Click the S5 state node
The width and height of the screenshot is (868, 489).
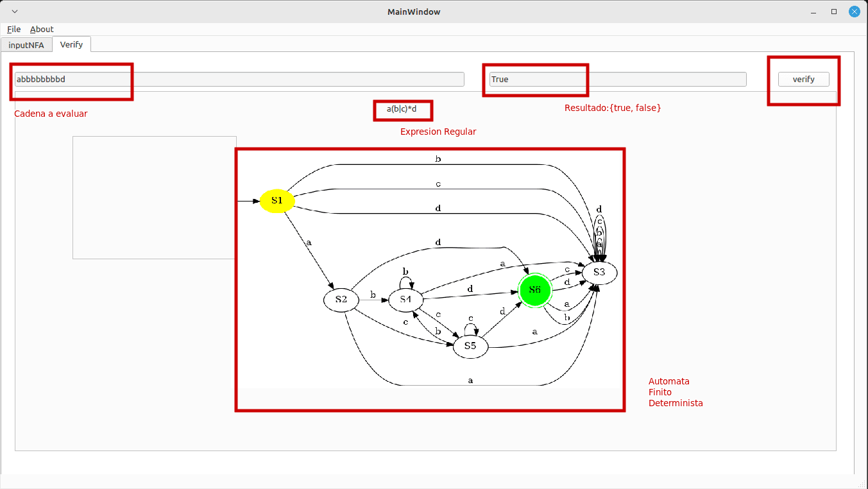[470, 346]
